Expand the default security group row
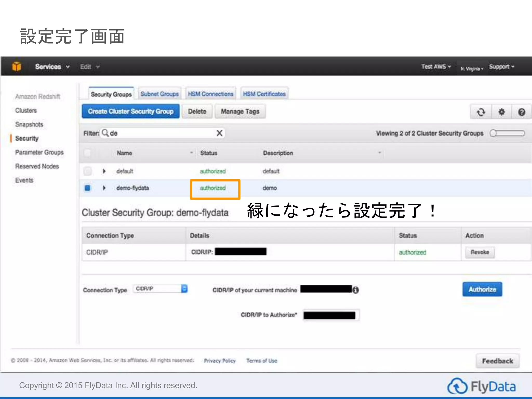This screenshot has height=399, width=532. [x=104, y=171]
